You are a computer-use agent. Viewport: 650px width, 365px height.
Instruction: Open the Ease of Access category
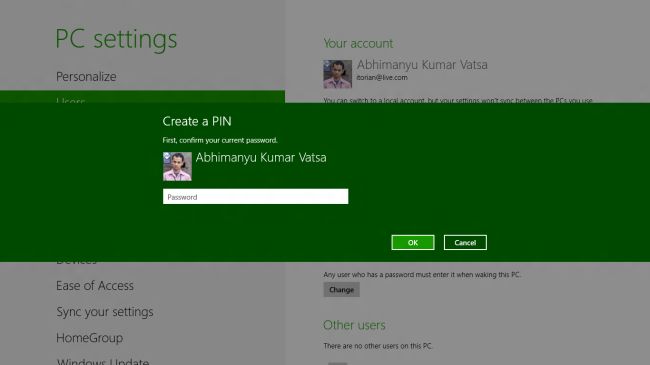click(95, 286)
